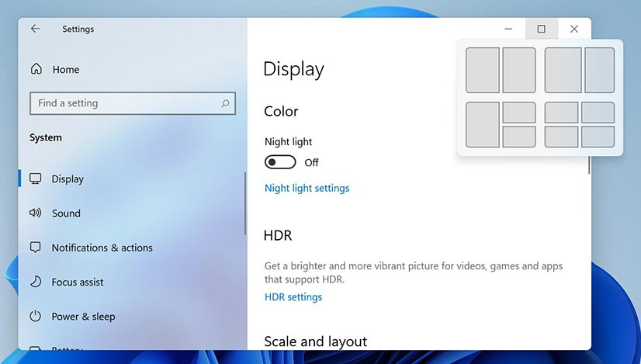Click the magnifier icon in search box
This screenshot has width=641, height=364.
point(225,103)
